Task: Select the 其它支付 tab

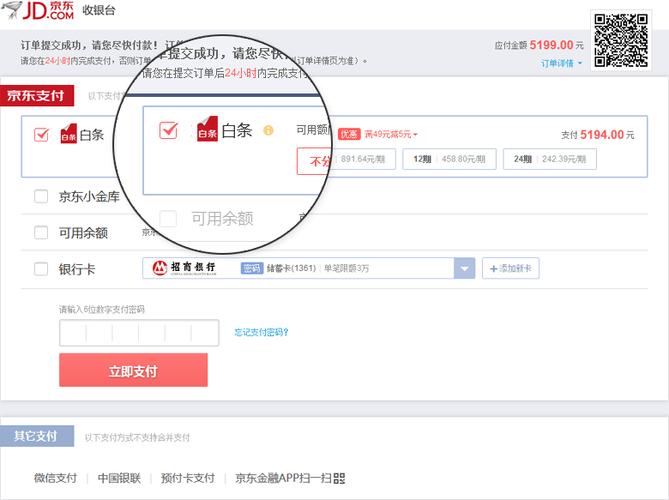Action: tap(37, 436)
